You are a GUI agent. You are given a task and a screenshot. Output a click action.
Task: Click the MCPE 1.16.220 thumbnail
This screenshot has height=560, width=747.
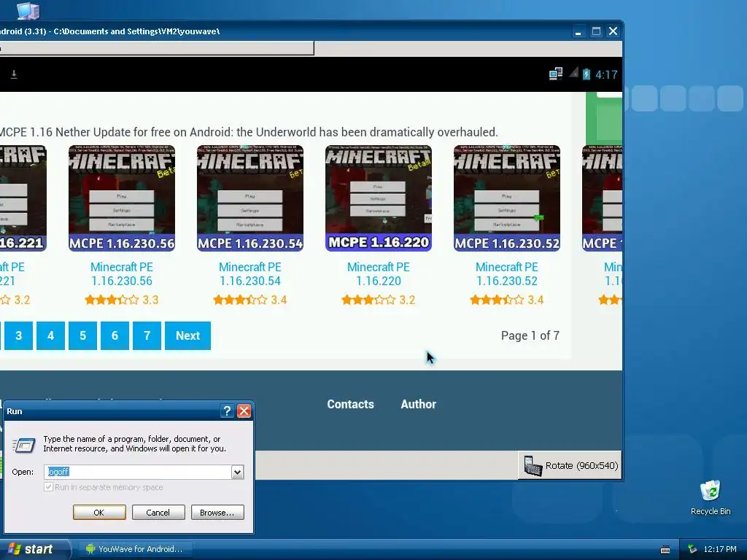click(x=379, y=198)
